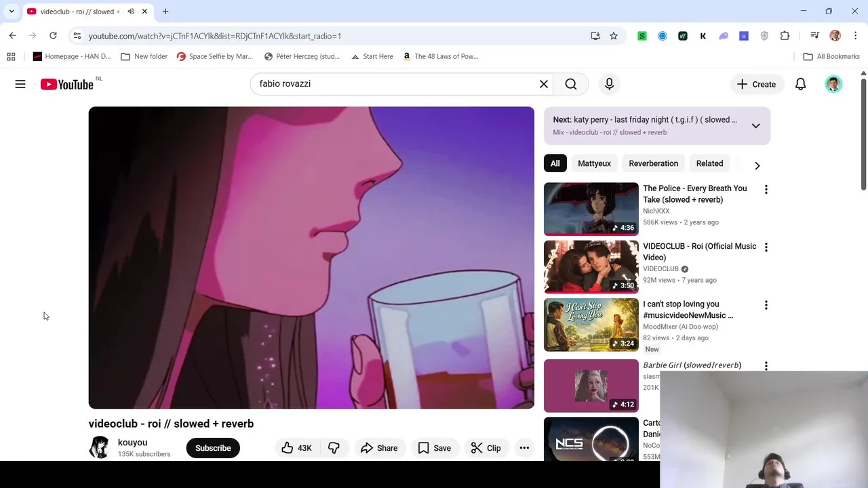The width and height of the screenshot is (868, 488).
Task: Bookmark this page with the star icon
Action: tap(614, 36)
